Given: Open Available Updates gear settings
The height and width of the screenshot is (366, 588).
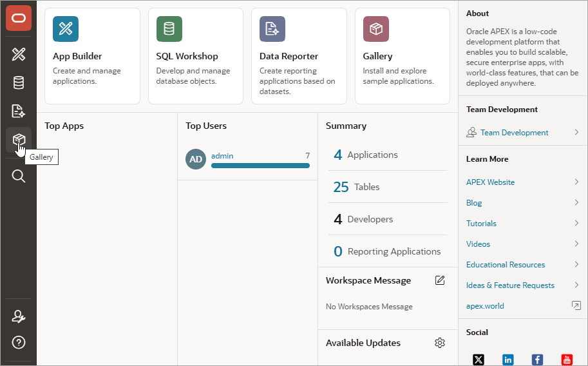Looking at the screenshot, I should (x=440, y=343).
